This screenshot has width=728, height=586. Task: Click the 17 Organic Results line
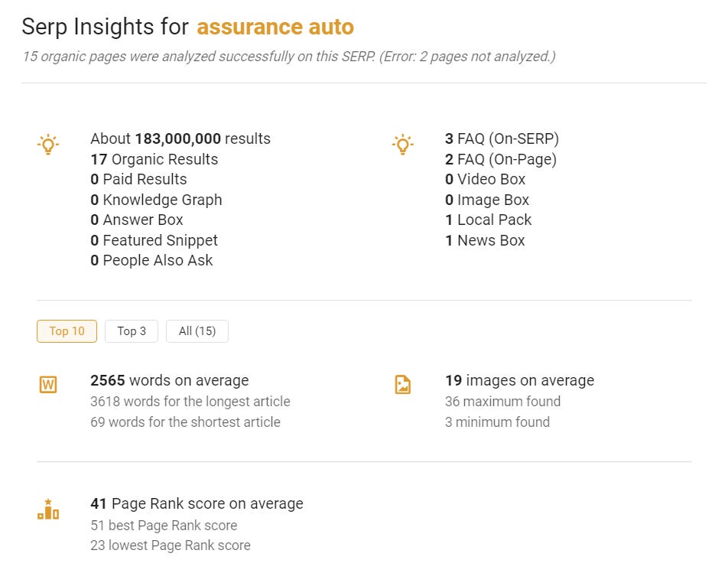click(x=154, y=159)
